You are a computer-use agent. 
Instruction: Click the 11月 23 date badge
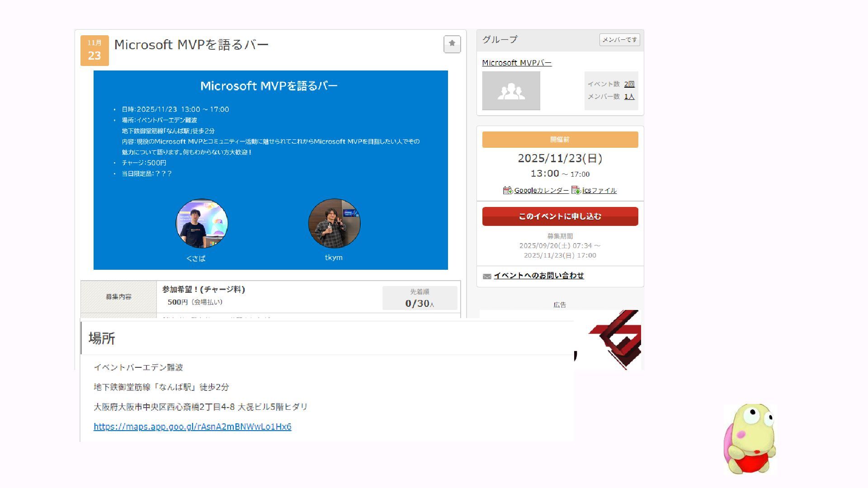(x=94, y=50)
